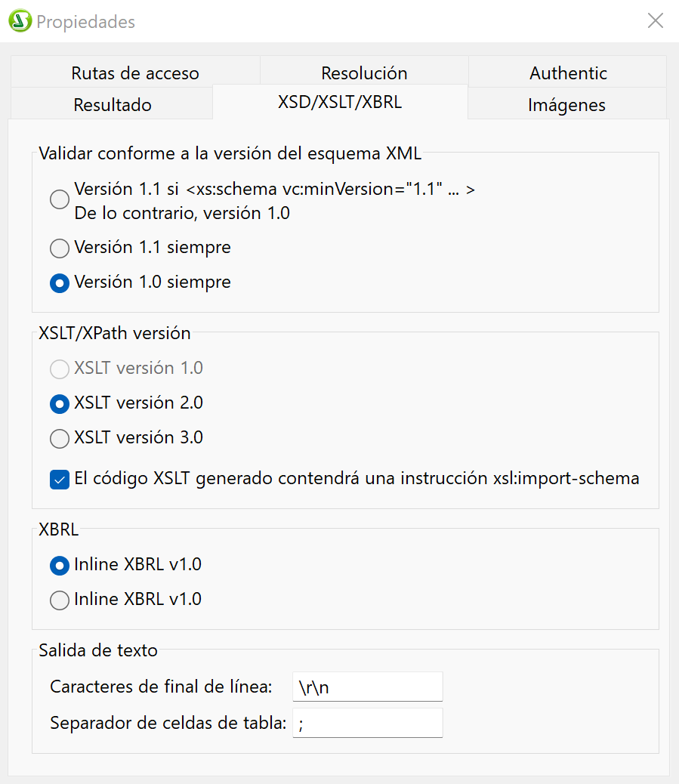Click the StyleVision app icon in title bar
This screenshot has height=784, width=679.
pos(20,21)
